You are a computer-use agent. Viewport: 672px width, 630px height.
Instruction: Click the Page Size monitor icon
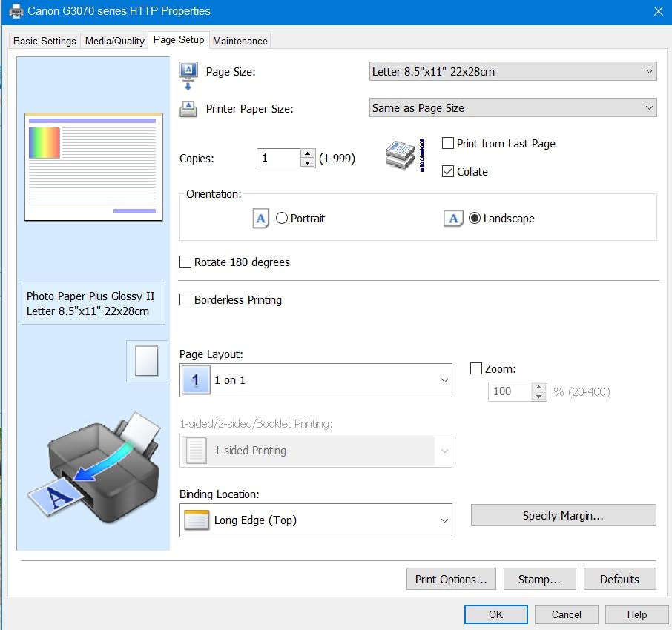pyautogui.click(x=188, y=76)
